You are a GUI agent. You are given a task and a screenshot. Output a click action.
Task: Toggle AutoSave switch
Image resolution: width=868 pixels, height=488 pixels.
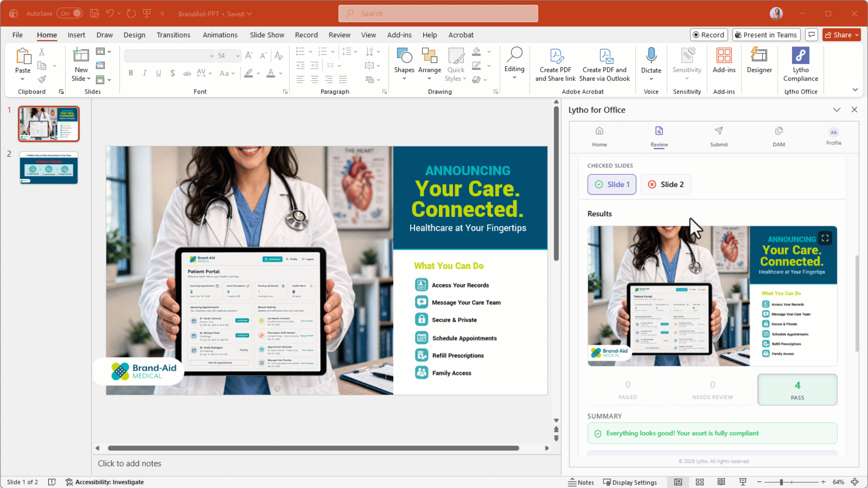70,14
